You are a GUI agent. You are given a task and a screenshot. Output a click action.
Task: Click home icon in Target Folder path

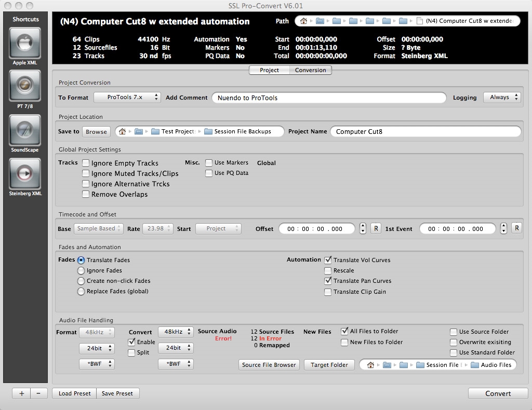pos(370,365)
